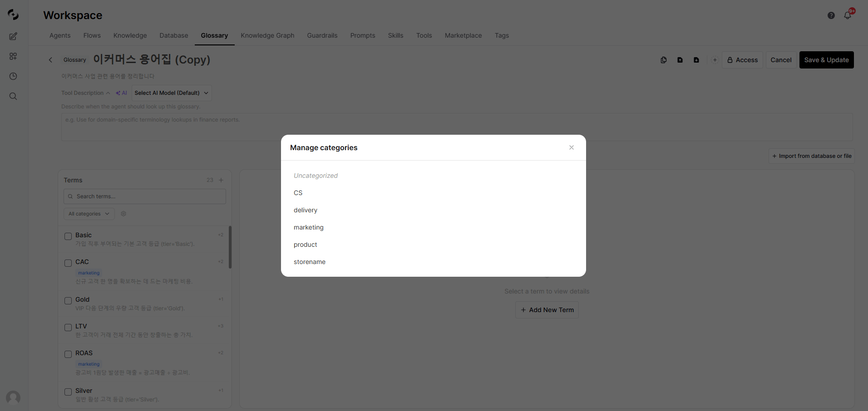Viewport: 868px width, 411px height.
Task: Click the tool description text area
Action: [457, 127]
